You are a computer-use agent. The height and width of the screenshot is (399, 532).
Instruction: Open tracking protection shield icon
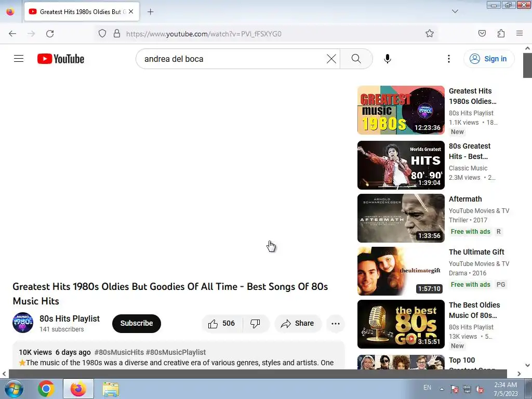click(x=102, y=34)
